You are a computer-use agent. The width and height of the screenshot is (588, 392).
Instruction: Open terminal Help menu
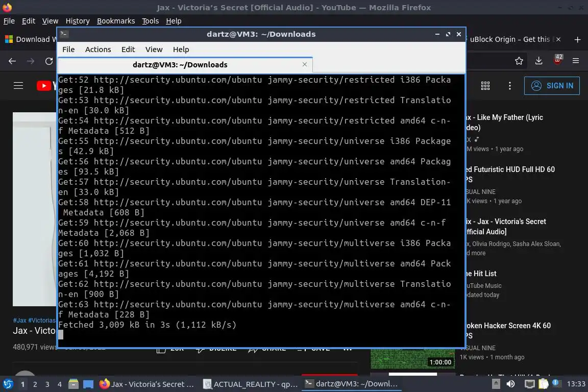tap(181, 50)
